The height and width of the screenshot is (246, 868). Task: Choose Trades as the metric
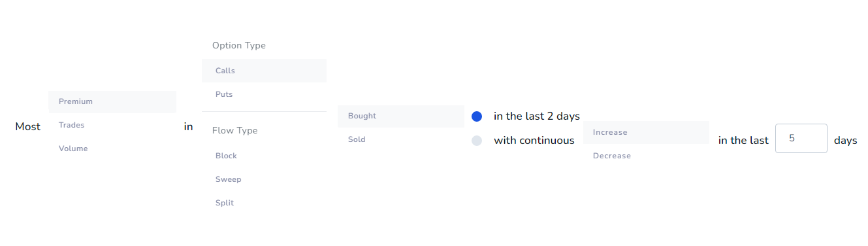tap(112, 125)
